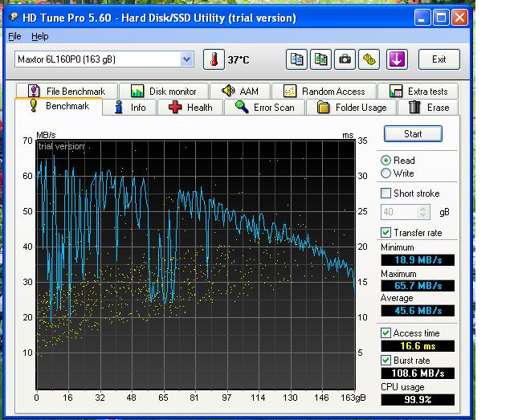The width and height of the screenshot is (514, 420).
Task: Click the camera save screenshot icon
Action: pyautogui.click(x=345, y=59)
